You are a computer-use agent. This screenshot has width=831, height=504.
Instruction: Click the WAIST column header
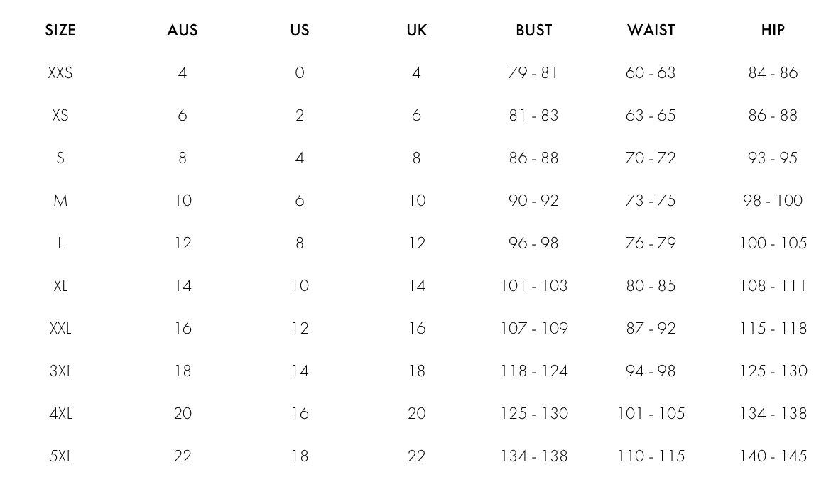click(651, 31)
